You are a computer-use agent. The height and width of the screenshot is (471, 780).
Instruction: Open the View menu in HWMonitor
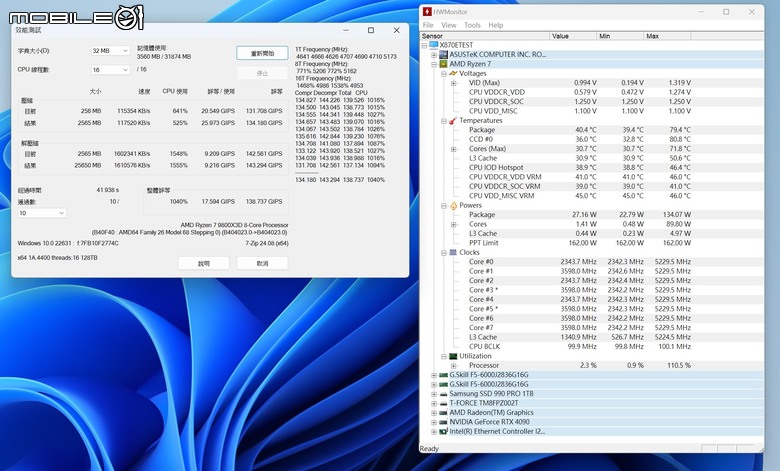point(449,25)
